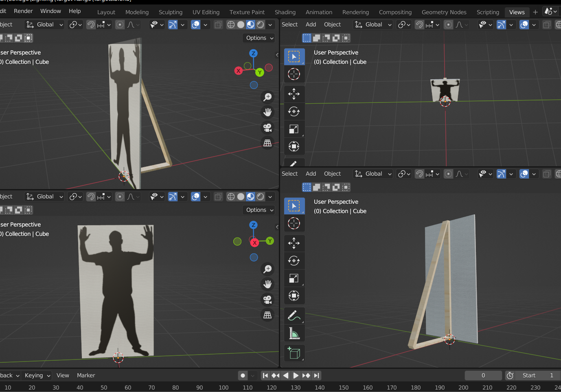Select the Select Box tool in bottom-right viewport
561x392 pixels.
click(x=294, y=206)
